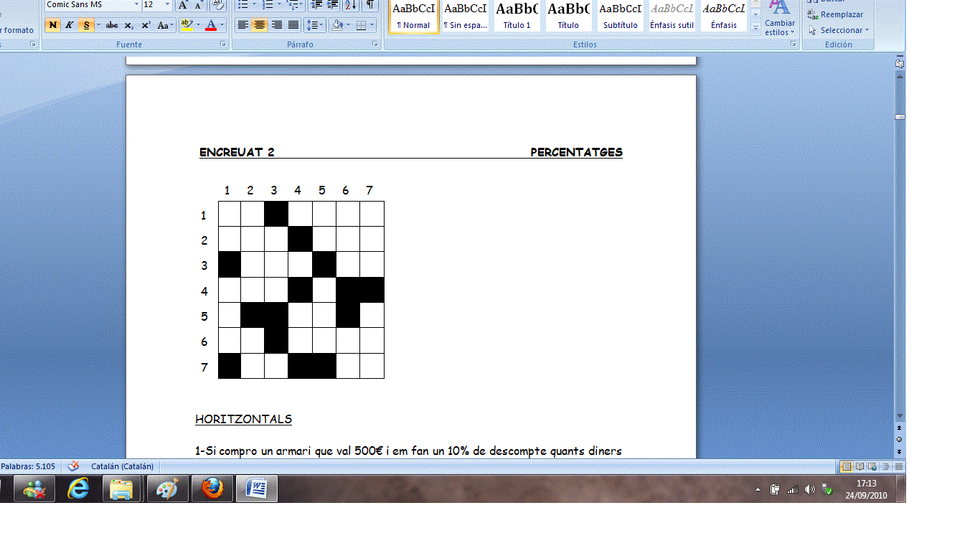The height and width of the screenshot is (551, 980).
Task: Open font color dropdown arrow
Action: [222, 25]
